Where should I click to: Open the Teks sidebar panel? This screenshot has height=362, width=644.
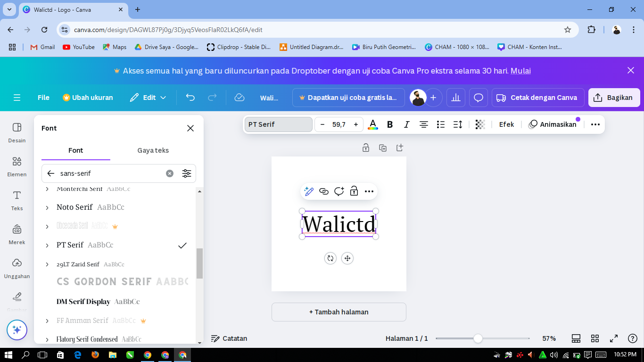pos(17,200)
